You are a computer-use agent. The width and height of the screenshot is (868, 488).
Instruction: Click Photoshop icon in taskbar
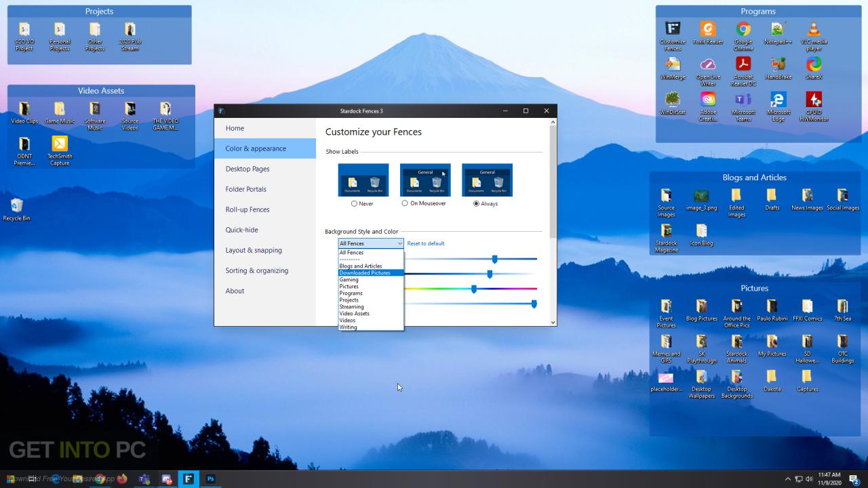coord(210,479)
